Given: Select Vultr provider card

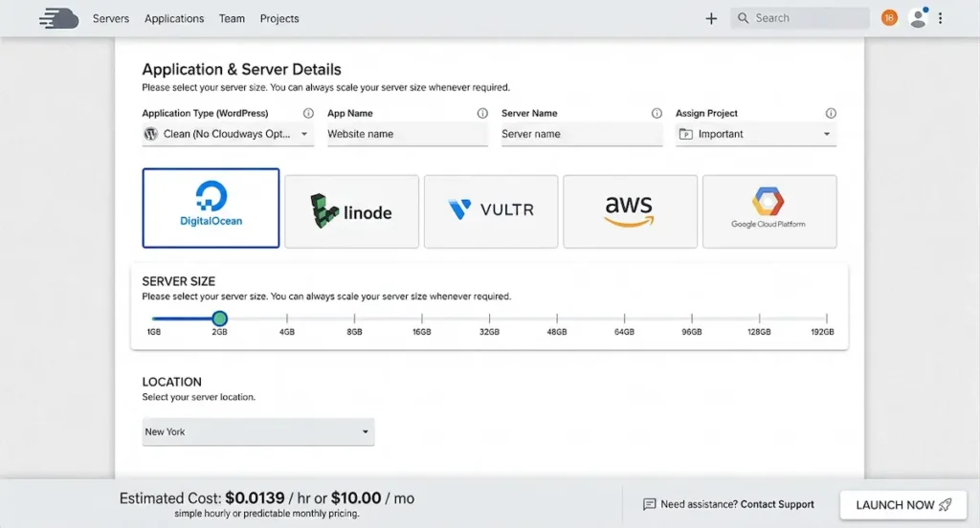Looking at the screenshot, I should (491, 211).
